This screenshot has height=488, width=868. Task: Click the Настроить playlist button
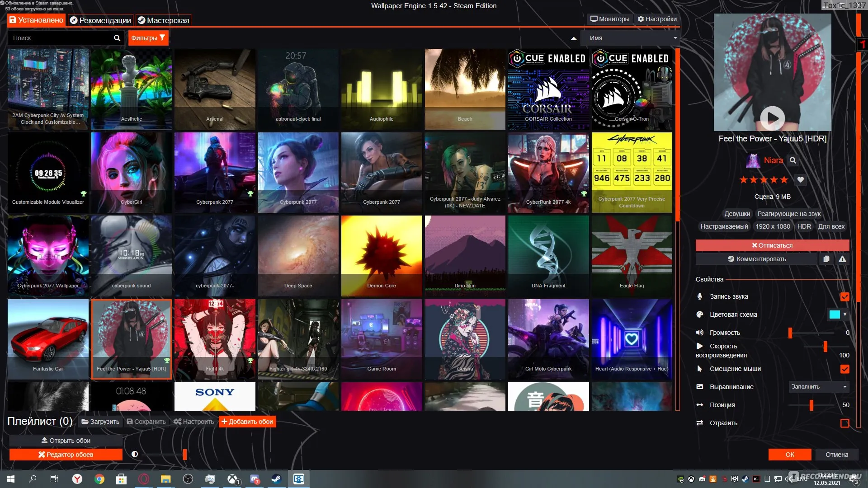[x=193, y=422]
